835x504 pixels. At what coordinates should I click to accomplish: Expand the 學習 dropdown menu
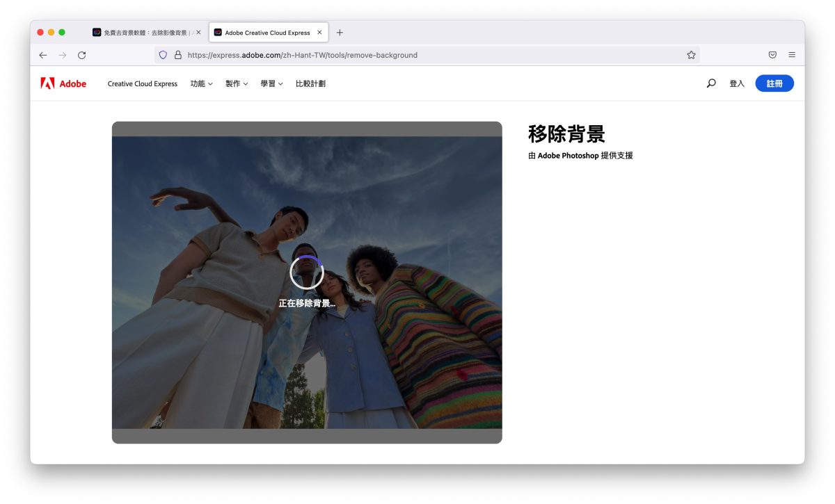pyautogui.click(x=272, y=84)
